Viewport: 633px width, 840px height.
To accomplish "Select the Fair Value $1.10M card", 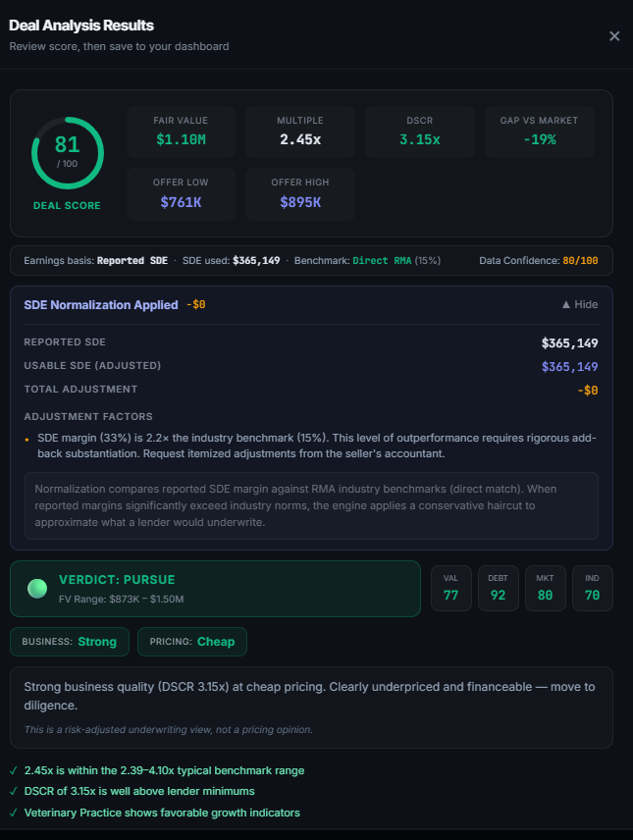I will (181, 131).
